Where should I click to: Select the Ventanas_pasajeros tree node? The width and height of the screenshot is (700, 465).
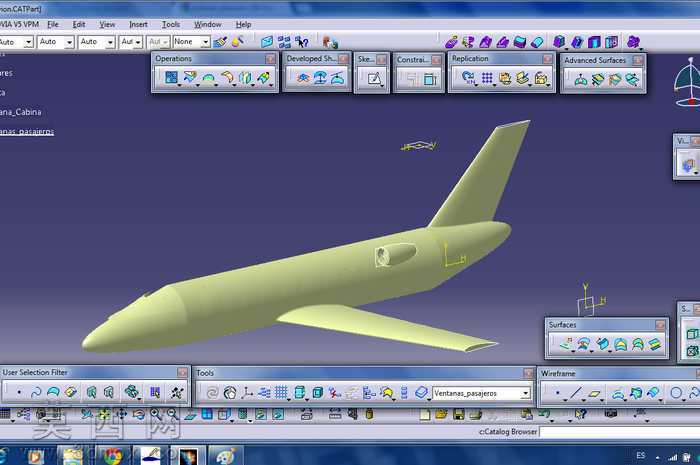coord(27,131)
